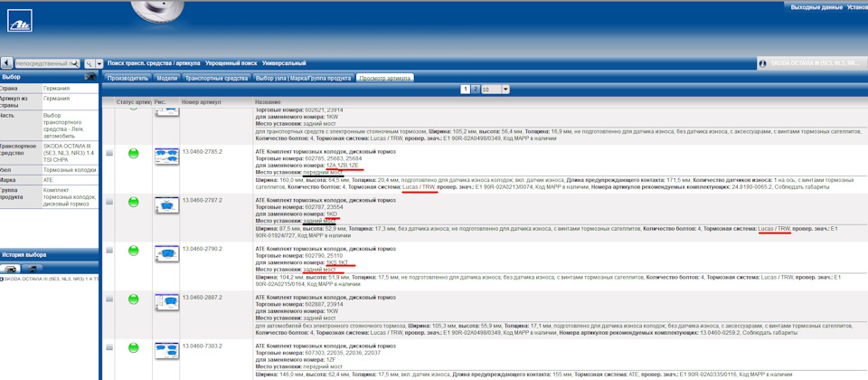
Task: Tick checkbox for article 13.0460-2787.2
Action: pos(109,202)
